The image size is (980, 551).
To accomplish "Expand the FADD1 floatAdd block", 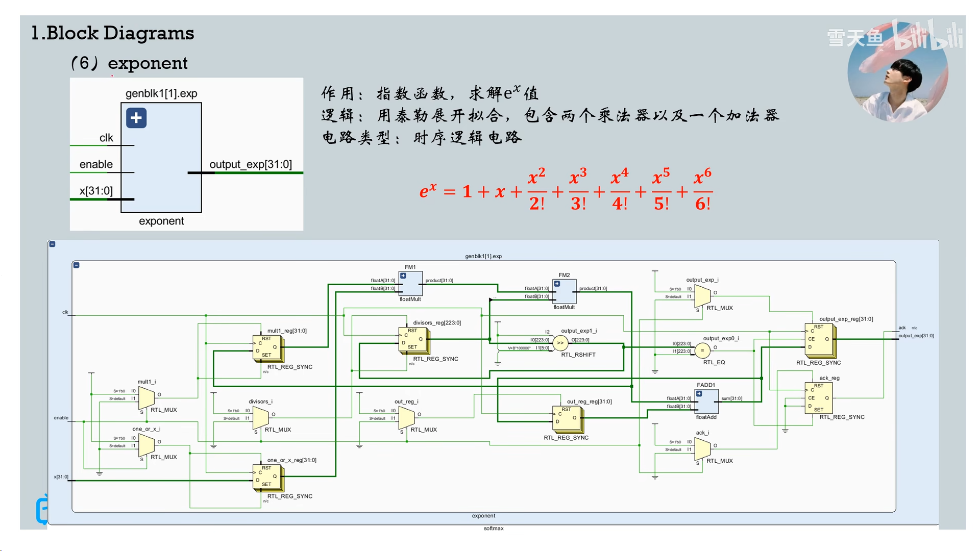I will (699, 394).
